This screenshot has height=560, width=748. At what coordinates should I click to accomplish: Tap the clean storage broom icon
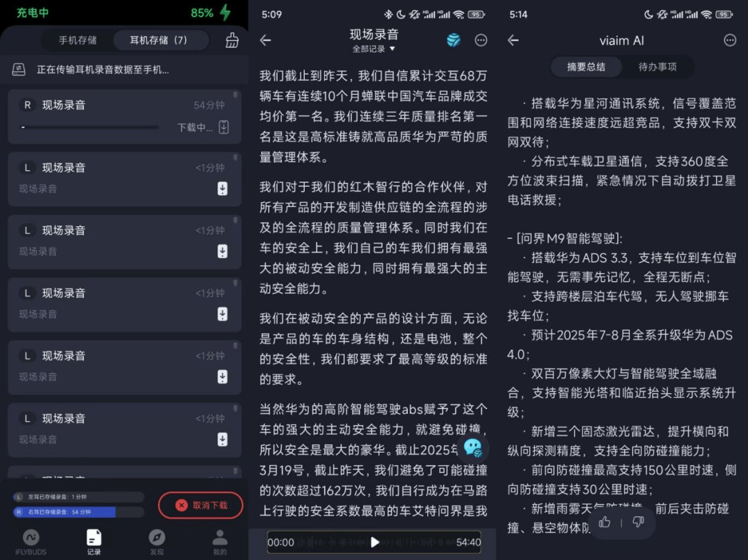(x=232, y=41)
